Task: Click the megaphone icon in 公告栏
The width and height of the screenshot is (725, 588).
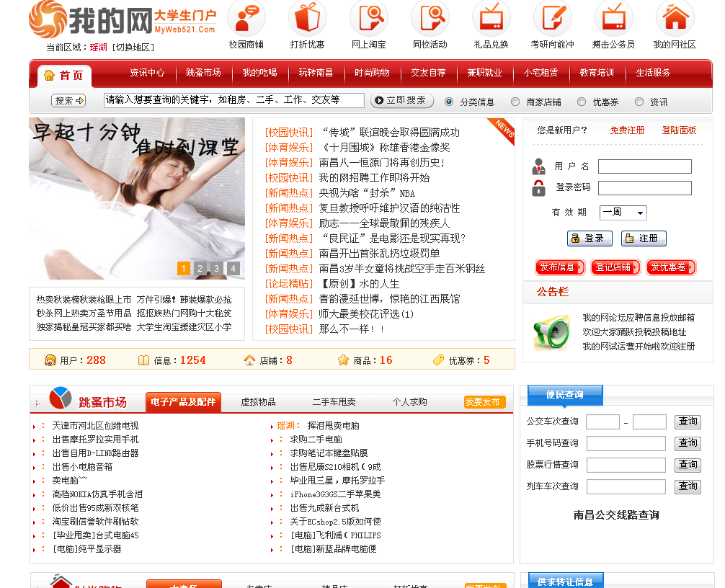Action: coord(551,332)
